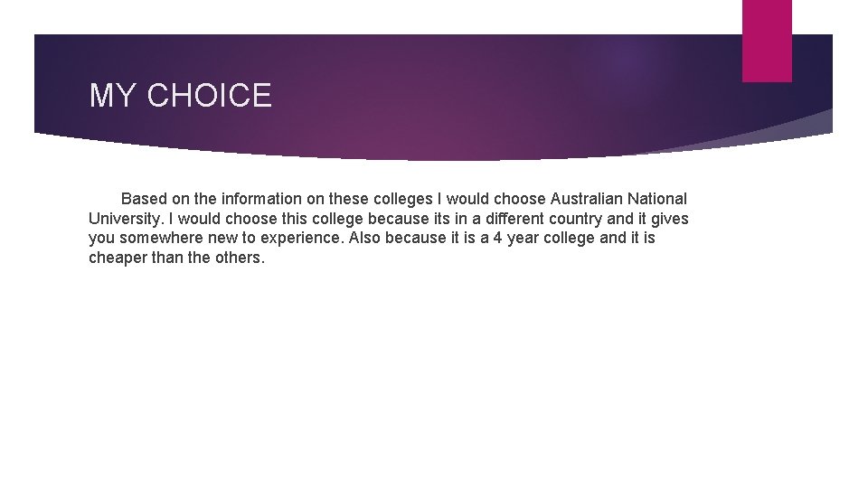Select the pink rectangle accent shape
Image resolution: width=868 pixels, height=488 pixels.
click(766, 41)
